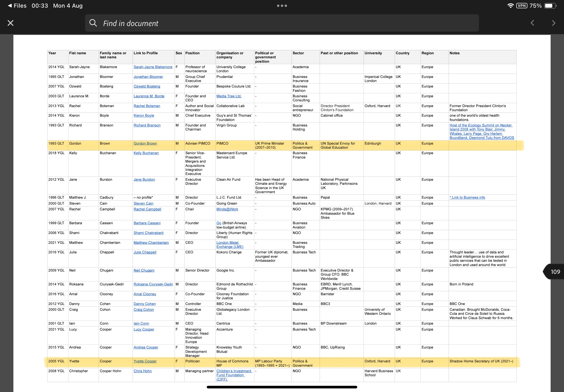Open Children's Investment Fund Foundation link
The image size is (564, 392).
click(x=234, y=375)
